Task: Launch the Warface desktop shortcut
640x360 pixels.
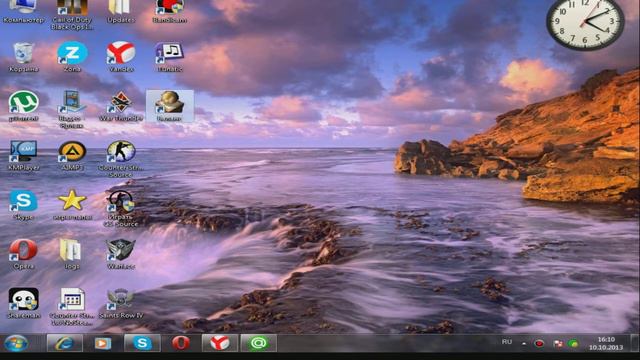Action: click(x=121, y=254)
